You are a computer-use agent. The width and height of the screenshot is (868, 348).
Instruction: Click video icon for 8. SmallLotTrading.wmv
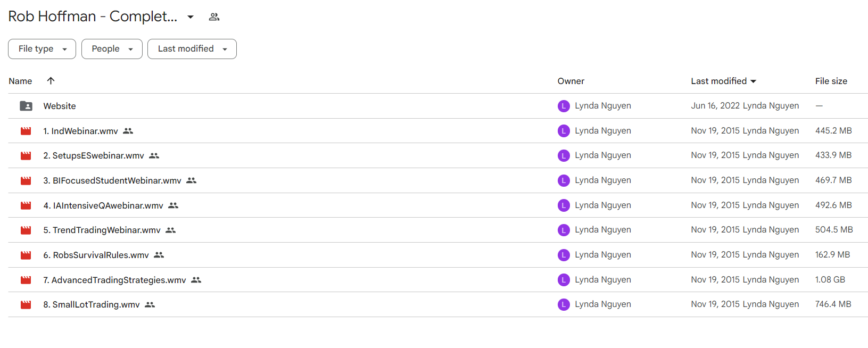pos(26,304)
